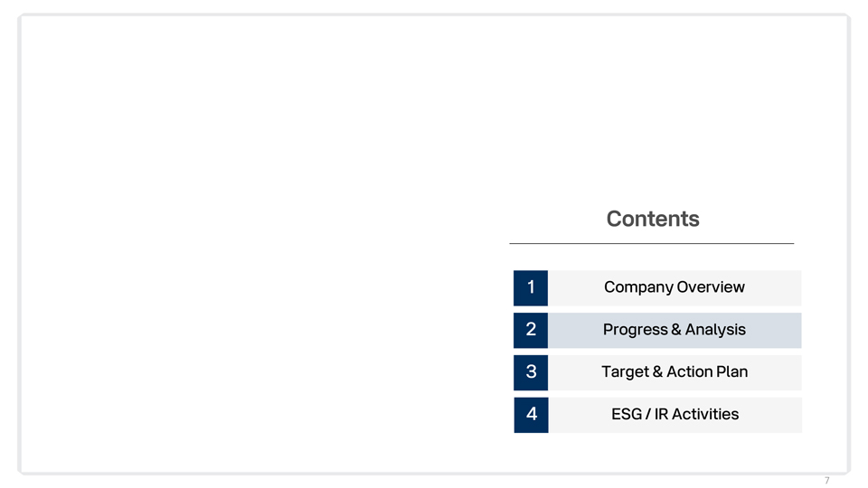Click the word "Activities" in item 4

tap(704, 415)
